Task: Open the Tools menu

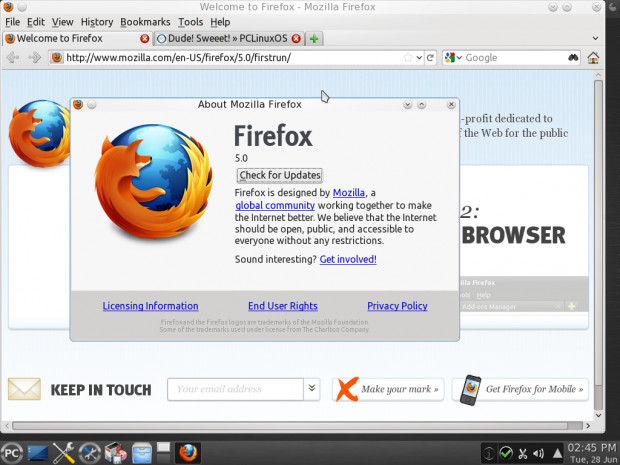Action: tap(190, 22)
